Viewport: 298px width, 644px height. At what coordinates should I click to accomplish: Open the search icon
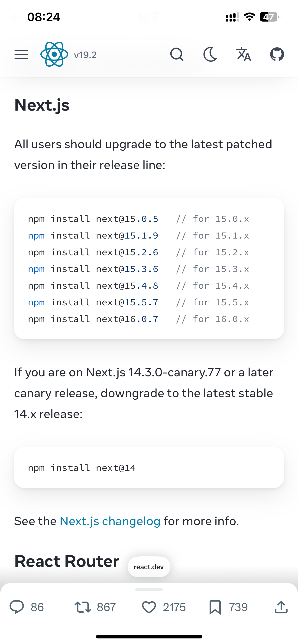[x=177, y=54]
